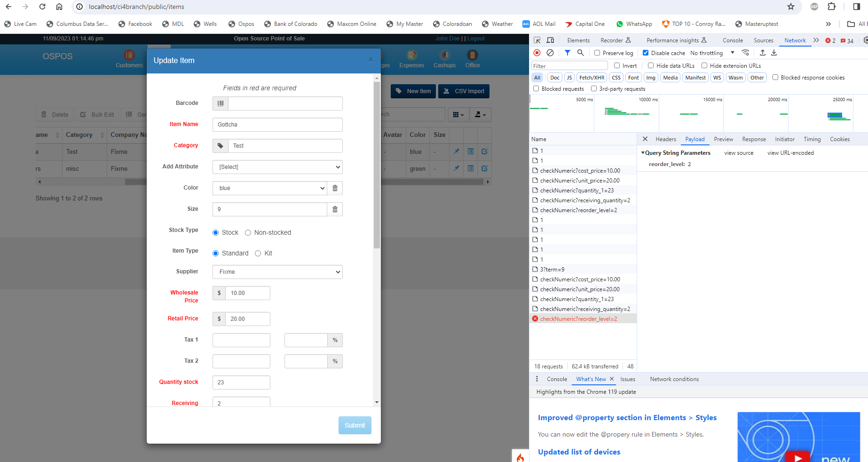Open the Office module
868x462 pixels.
click(472, 59)
